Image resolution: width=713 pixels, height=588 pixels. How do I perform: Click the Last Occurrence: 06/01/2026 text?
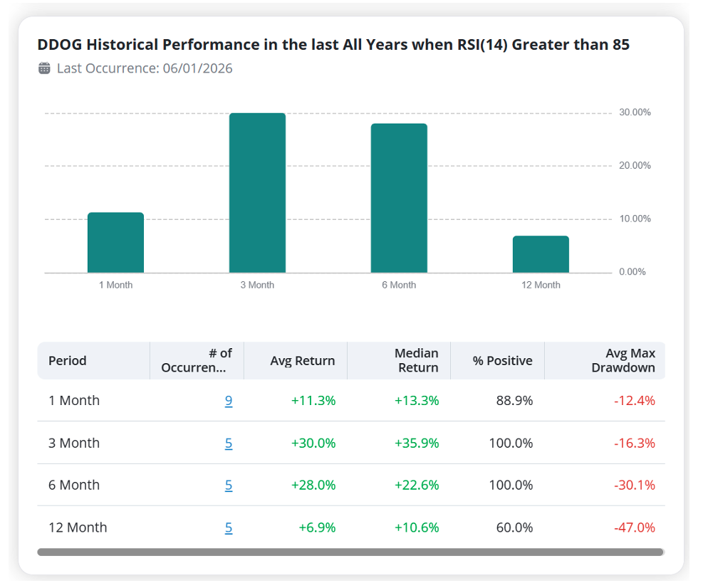[x=145, y=68]
